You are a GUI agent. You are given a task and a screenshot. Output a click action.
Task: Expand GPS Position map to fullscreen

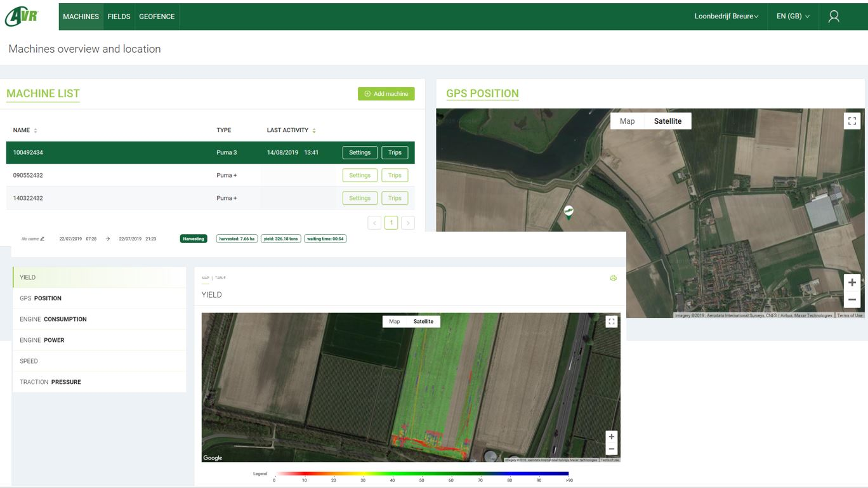(852, 120)
